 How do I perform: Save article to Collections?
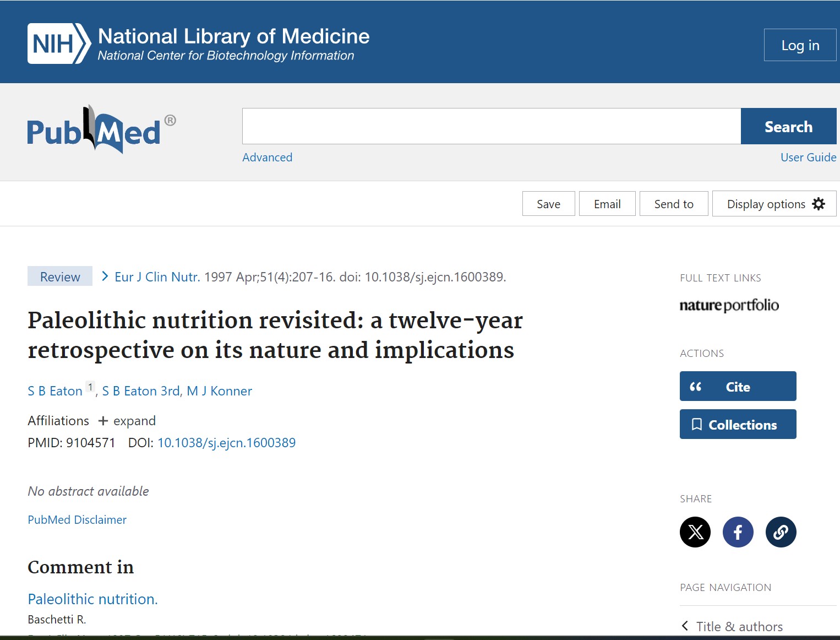coord(738,424)
